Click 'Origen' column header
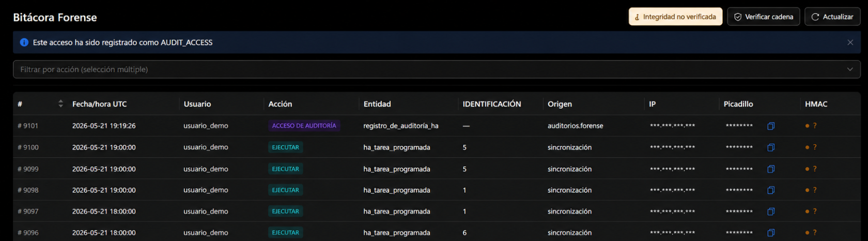Viewport: 868px width, 241px height. [x=560, y=104]
